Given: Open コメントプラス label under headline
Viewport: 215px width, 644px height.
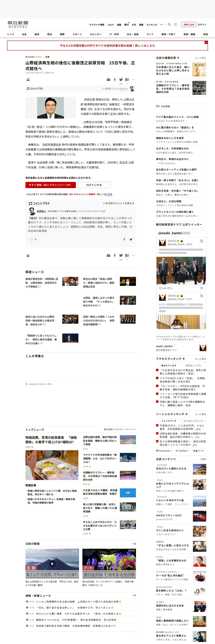Looking at the screenshot, I should 35,89.
